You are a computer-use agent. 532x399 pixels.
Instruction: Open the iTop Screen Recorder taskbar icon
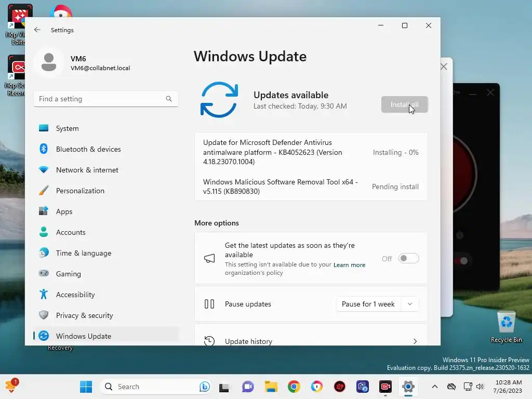tap(385, 387)
